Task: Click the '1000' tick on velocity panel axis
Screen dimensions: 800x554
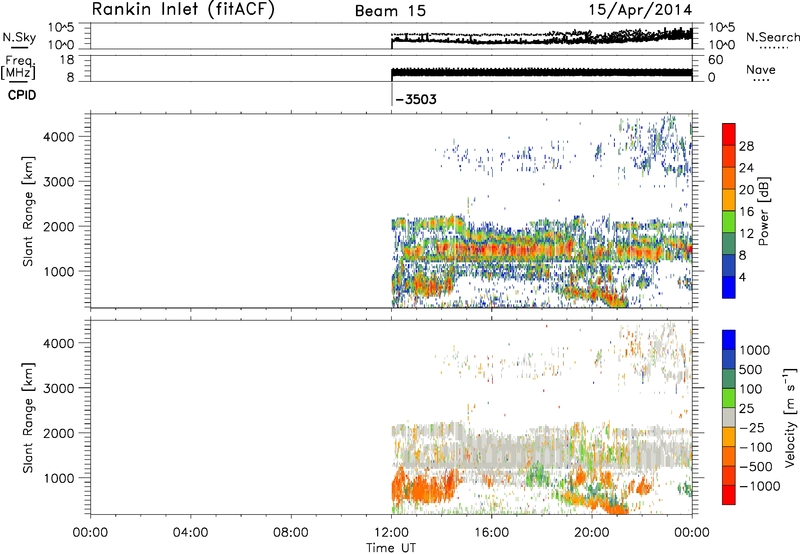Action: pyautogui.click(x=59, y=478)
